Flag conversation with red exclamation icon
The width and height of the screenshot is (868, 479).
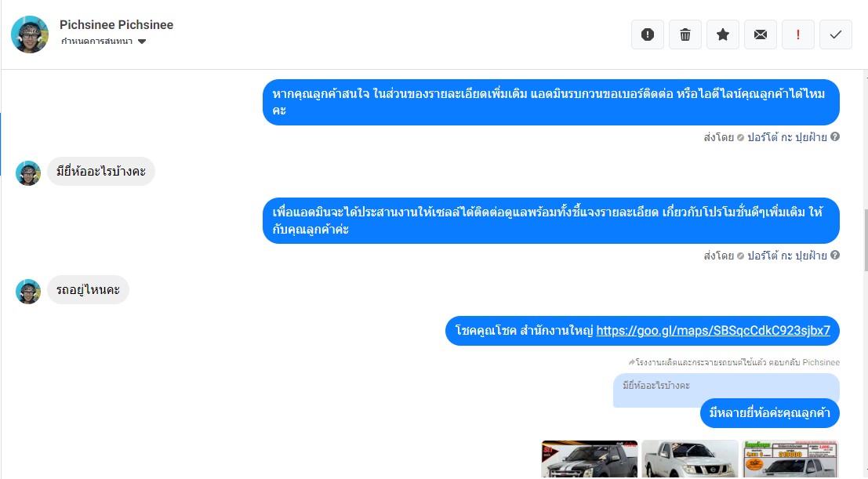tap(797, 34)
